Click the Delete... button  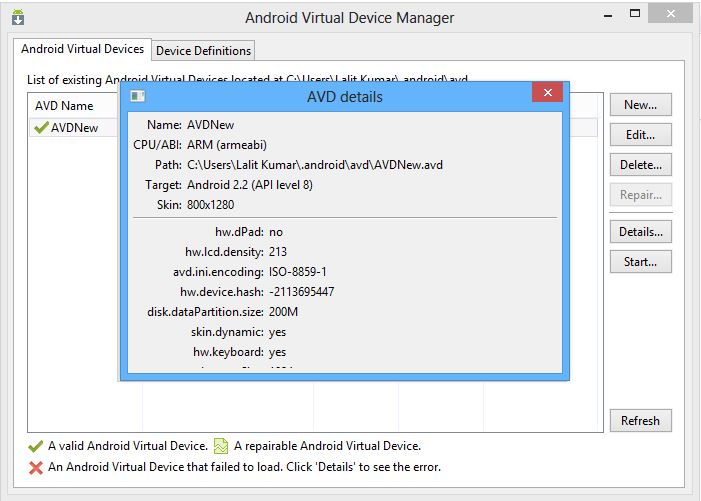pos(640,165)
